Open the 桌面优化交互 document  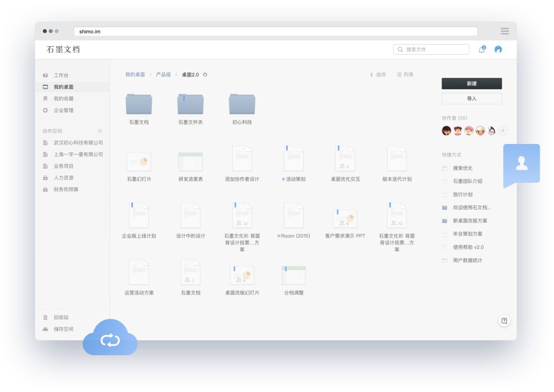pyautogui.click(x=345, y=163)
